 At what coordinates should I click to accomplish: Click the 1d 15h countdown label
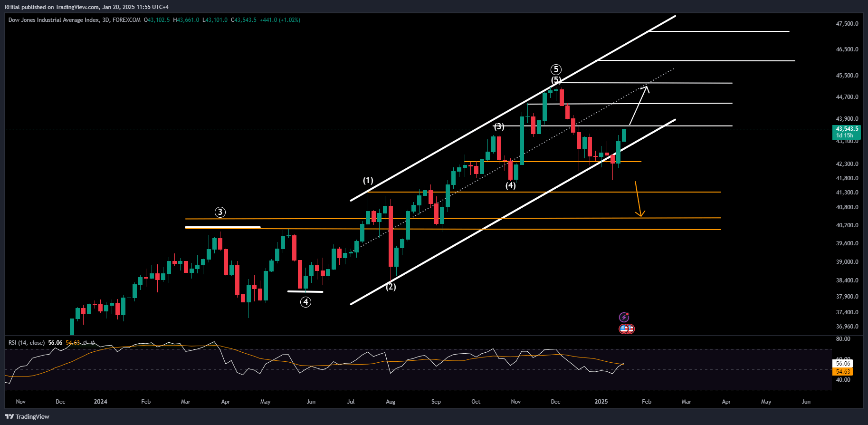point(845,135)
